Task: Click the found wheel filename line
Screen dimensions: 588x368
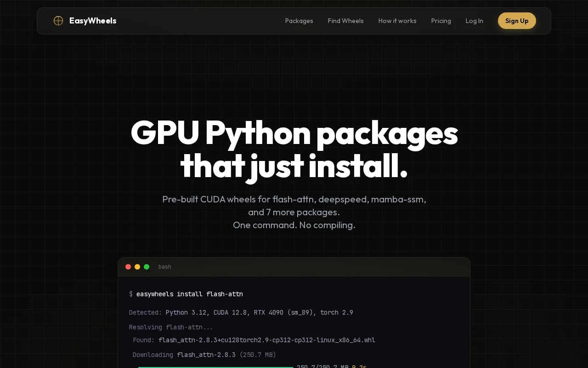Action: pyautogui.click(x=254, y=340)
